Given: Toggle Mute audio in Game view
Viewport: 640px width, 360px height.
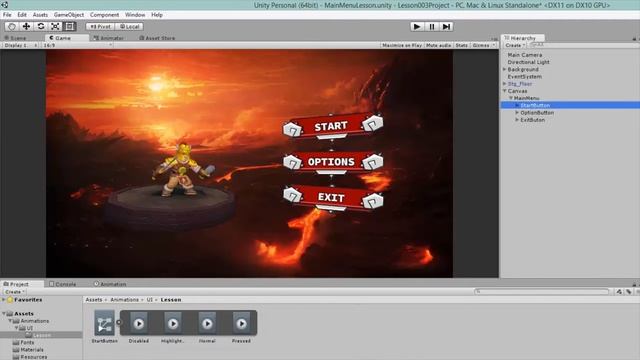Looking at the screenshot, I should point(438,45).
